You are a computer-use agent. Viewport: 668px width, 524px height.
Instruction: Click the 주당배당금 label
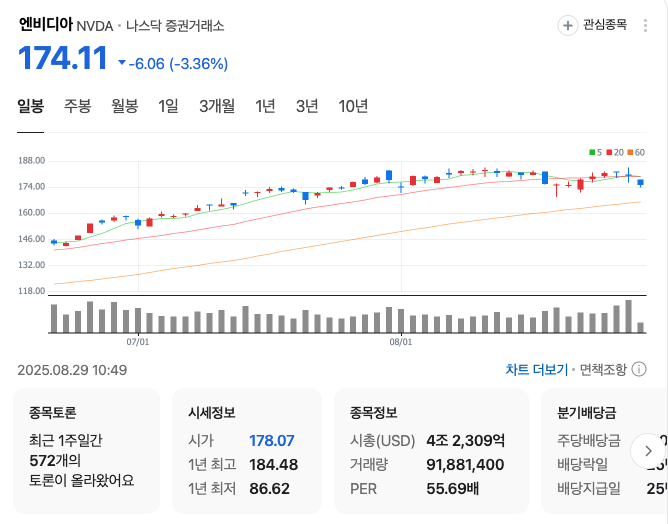pyautogui.click(x=589, y=441)
